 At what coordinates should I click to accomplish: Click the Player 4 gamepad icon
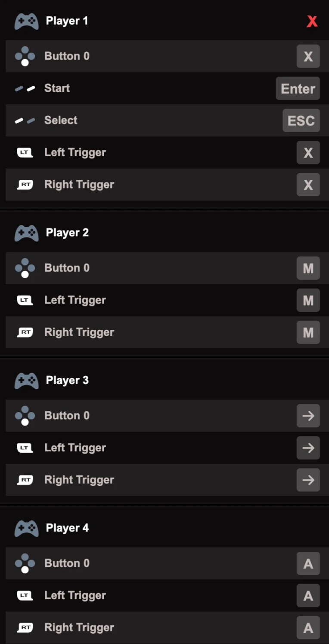click(26, 528)
